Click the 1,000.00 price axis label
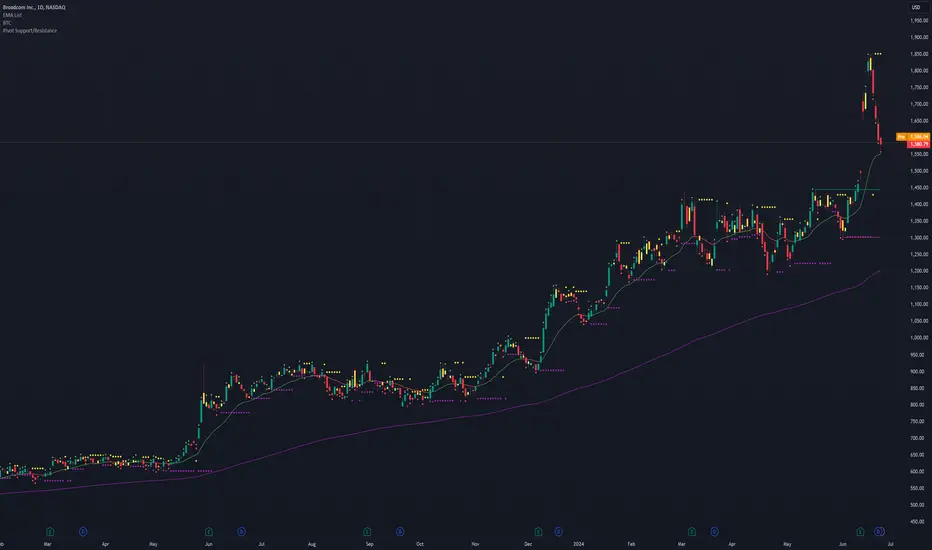The height and width of the screenshot is (550, 932). (x=919, y=338)
